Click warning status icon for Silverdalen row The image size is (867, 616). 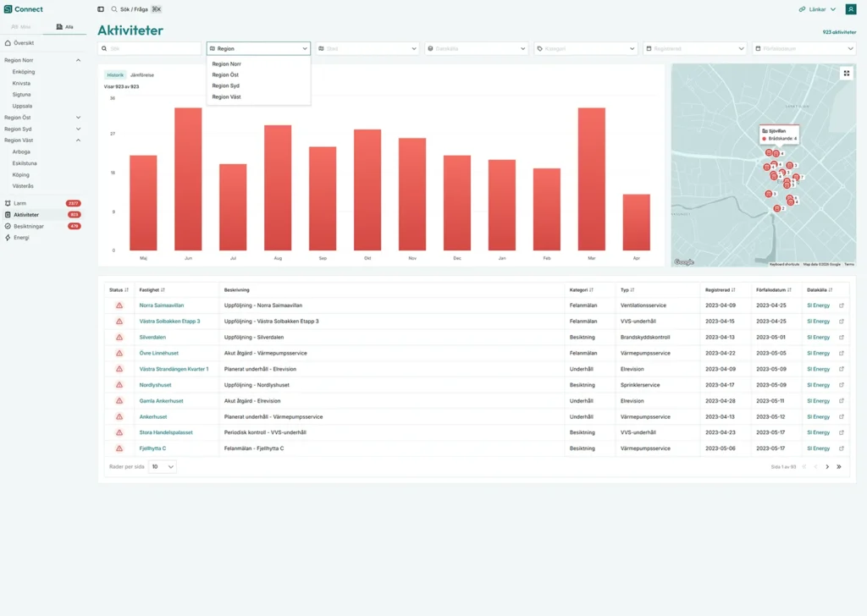(119, 337)
